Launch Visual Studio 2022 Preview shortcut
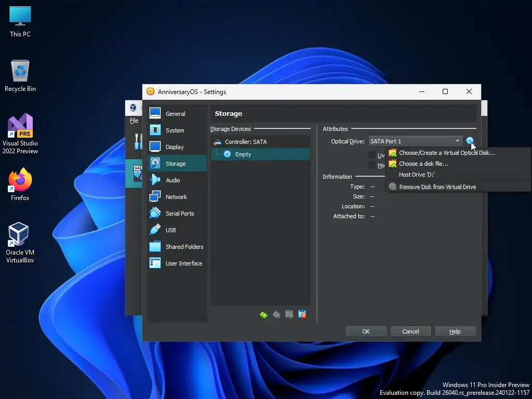The width and height of the screenshot is (532, 399). click(20, 134)
